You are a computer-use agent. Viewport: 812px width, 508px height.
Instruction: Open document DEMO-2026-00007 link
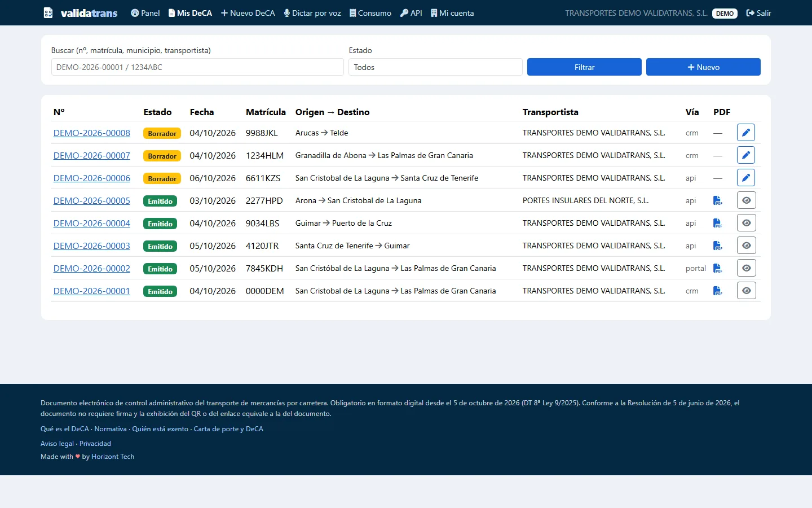point(92,156)
